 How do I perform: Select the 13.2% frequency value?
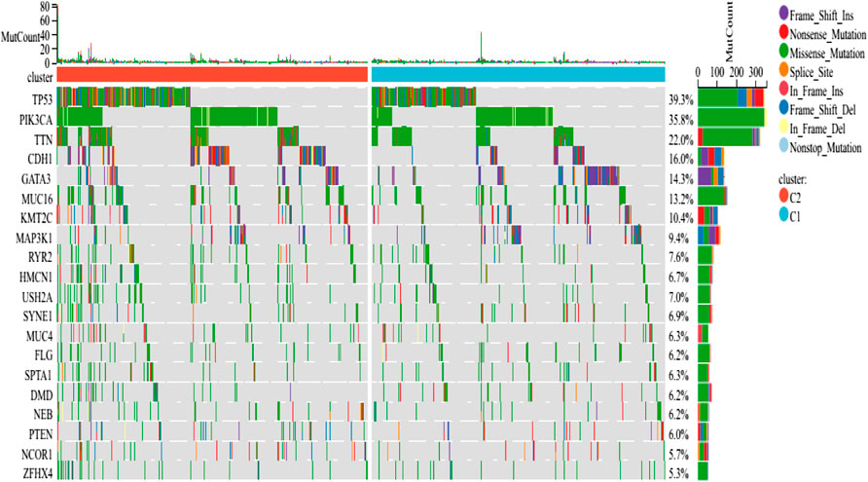point(681,199)
